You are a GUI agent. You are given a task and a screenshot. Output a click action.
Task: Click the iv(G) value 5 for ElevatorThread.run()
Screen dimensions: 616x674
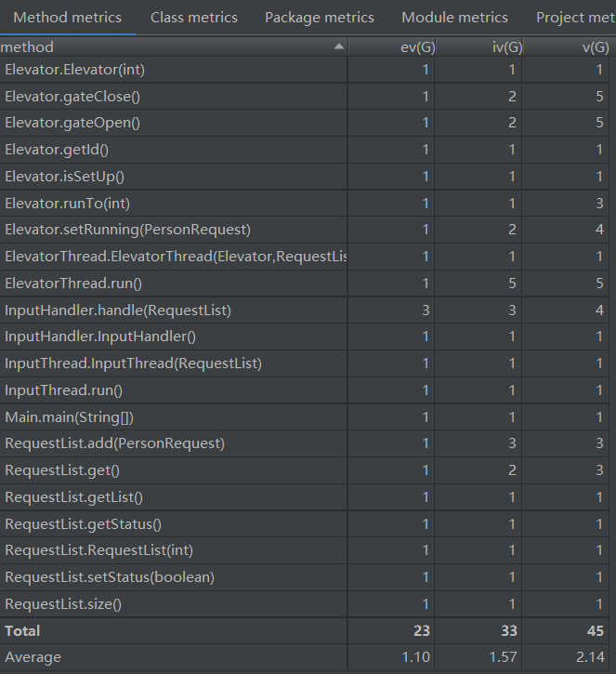coord(512,284)
